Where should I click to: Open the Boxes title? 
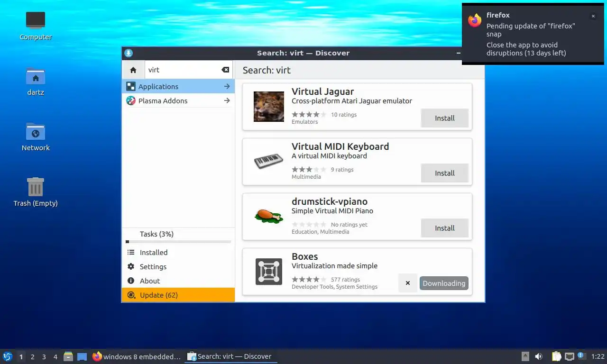point(304,256)
